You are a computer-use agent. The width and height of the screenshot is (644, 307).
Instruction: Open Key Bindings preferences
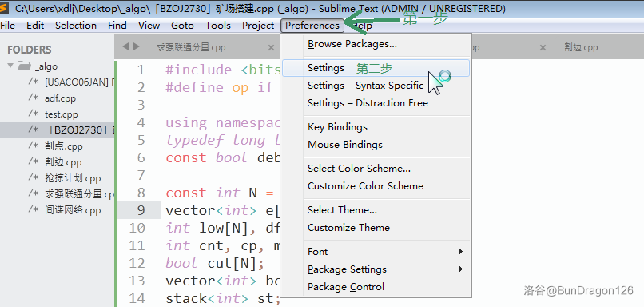376,127
